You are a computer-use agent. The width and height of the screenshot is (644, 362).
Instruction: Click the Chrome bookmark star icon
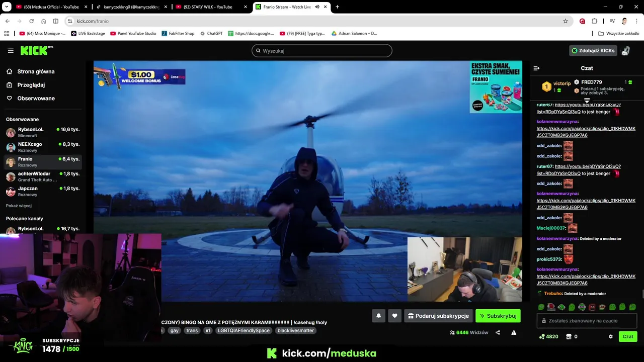[x=566, y=21]
